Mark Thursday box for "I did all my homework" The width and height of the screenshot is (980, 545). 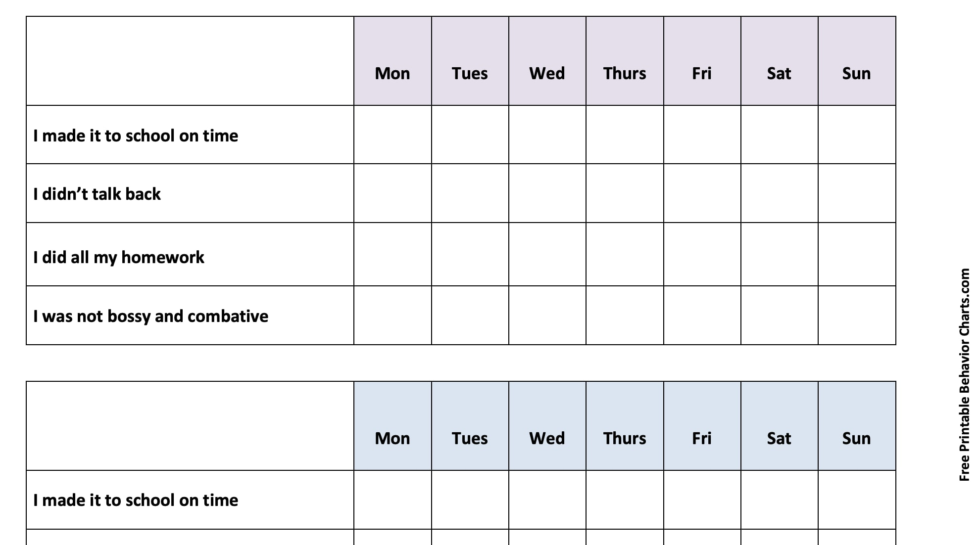[625, 254]
